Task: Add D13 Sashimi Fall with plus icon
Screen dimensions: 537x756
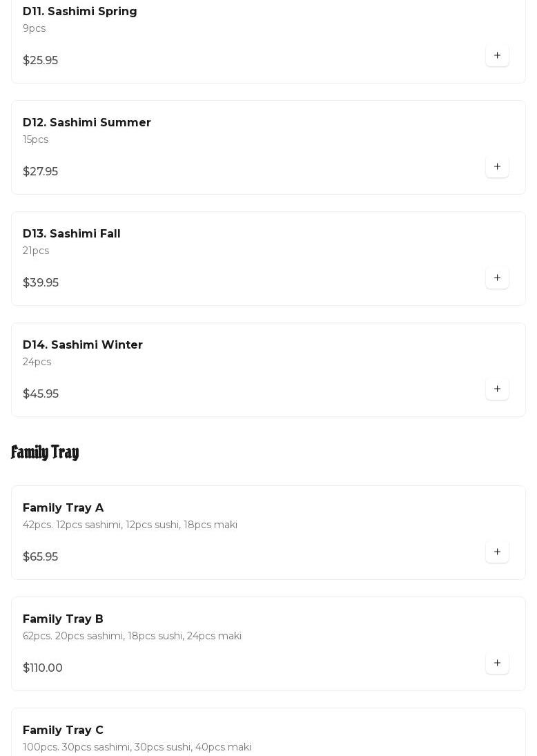Action: pyautogui.click(x=497, y=278)
